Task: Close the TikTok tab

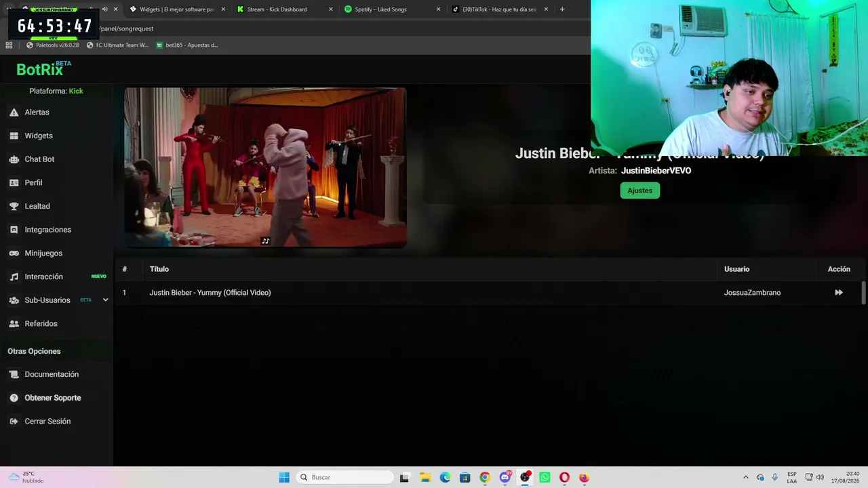Action: point(545,9)
